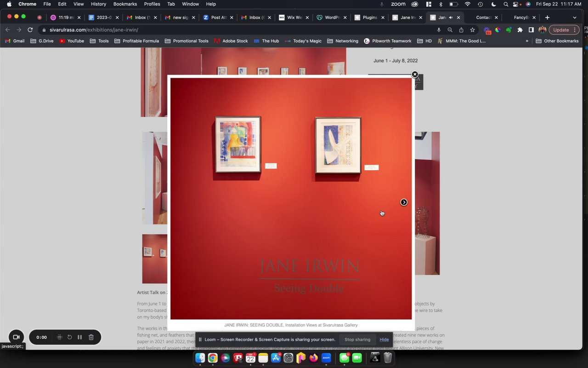Open Messages from the dock
Viewport: 588px width, 368px height.
click(345, 357)
